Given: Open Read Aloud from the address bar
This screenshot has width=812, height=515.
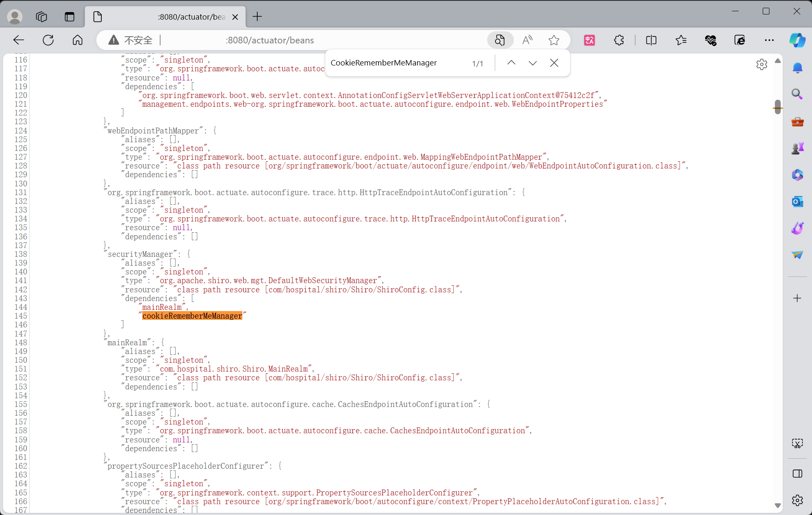Looking at the screenshot, I should click(x=527, y=40).
